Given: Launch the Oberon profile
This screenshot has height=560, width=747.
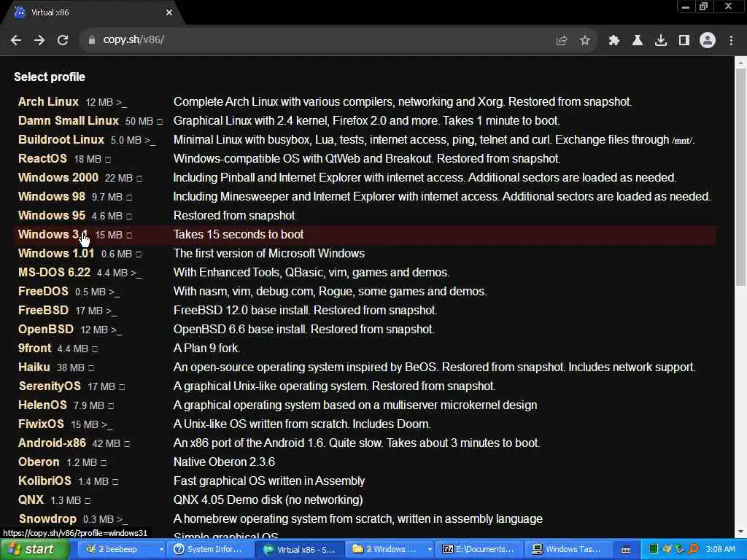Looking at the screenshot, I should [39, 462].
